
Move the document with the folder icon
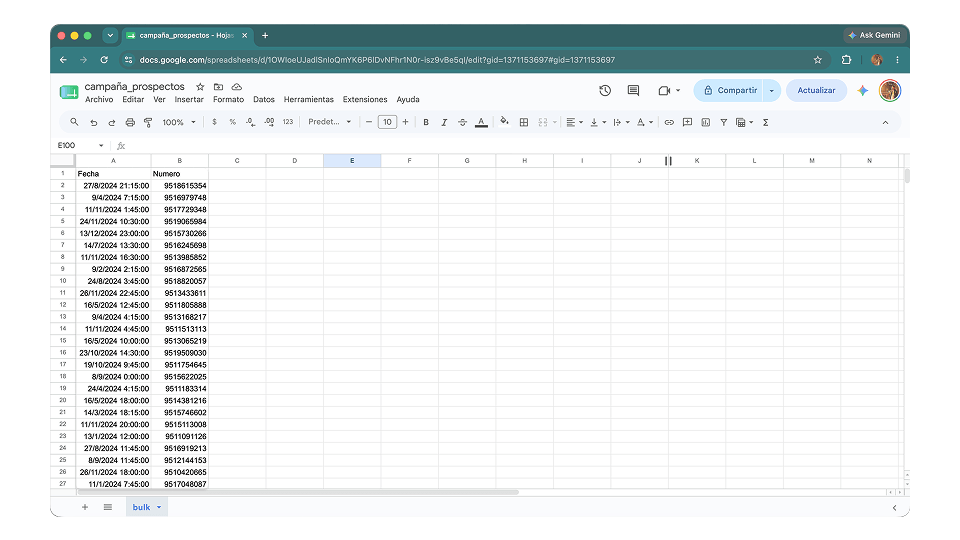point(219,87)
